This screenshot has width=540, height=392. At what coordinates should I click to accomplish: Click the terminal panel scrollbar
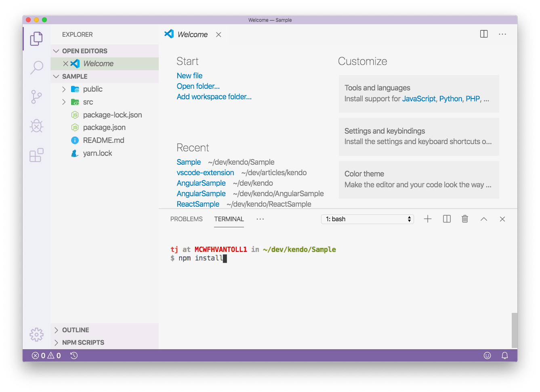514,330
